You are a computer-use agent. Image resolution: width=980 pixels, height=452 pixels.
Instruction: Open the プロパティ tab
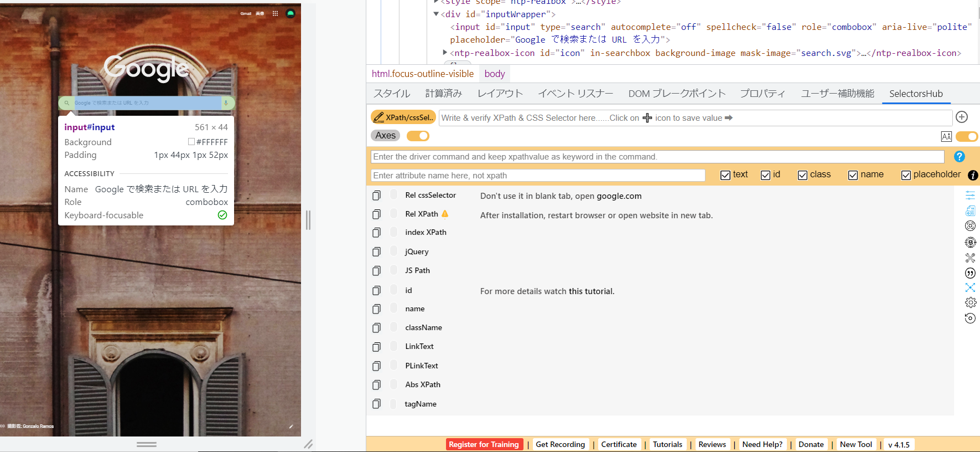tap(763, 94)
